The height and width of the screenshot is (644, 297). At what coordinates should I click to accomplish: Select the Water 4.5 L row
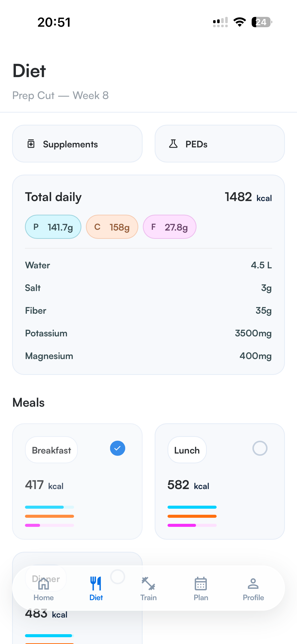(148, 265)
